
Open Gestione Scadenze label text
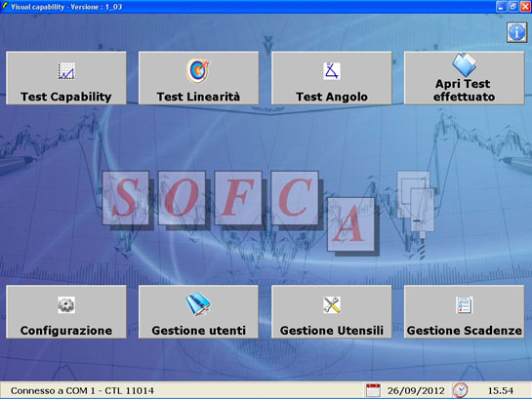coord(464,331)
